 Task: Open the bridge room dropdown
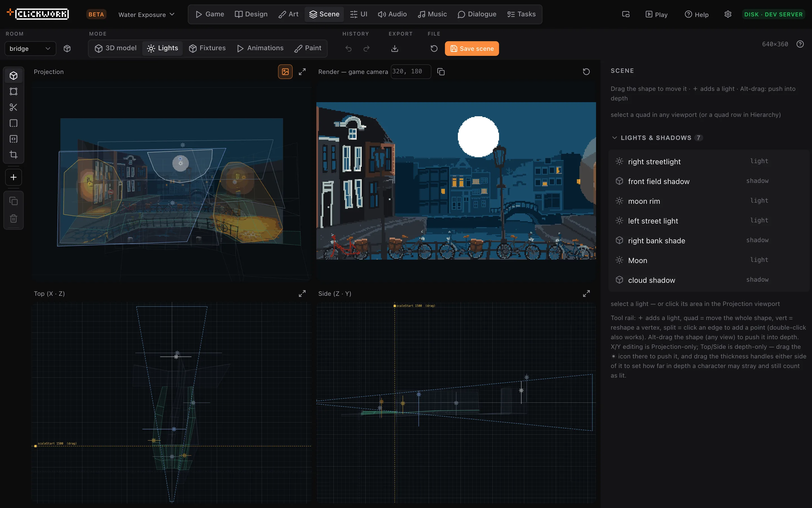click(x=30, y=48)
